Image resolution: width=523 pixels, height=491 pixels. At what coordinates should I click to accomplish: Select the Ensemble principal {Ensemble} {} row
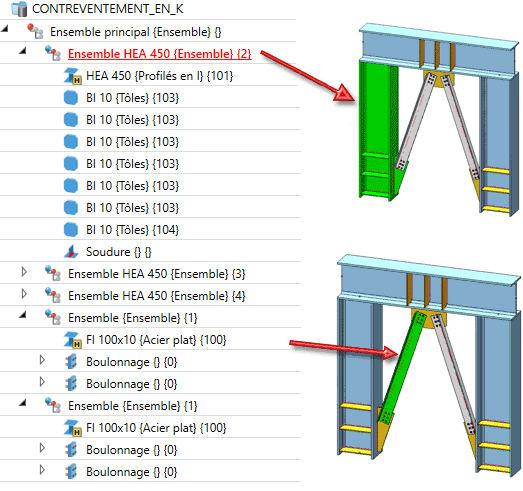coord(135,32)
